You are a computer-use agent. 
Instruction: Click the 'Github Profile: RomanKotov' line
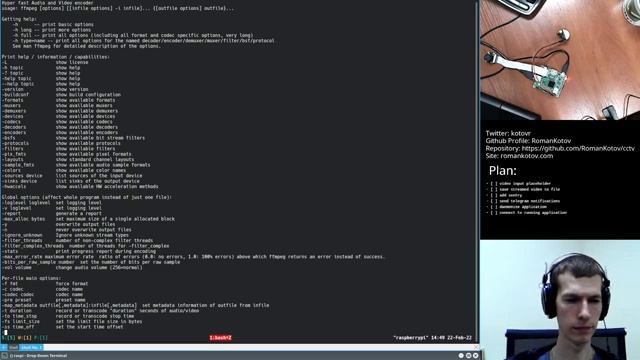[528, 140]
